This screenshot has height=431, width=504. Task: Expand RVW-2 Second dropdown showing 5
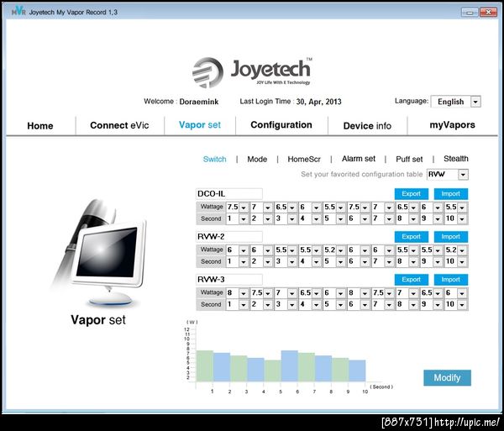(341, 262)
